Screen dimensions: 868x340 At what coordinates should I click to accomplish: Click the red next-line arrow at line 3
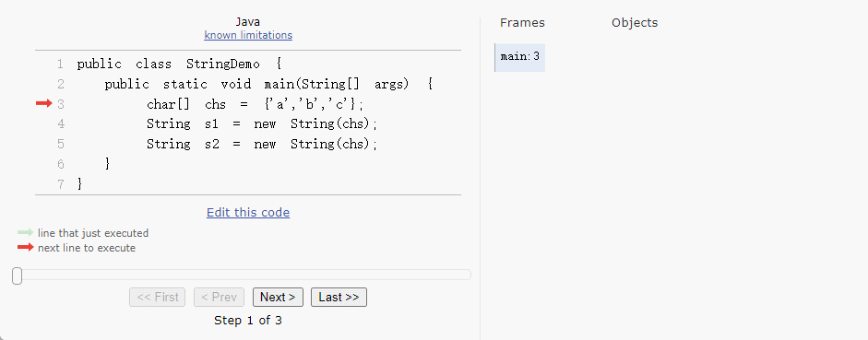[x=43, y=103]
